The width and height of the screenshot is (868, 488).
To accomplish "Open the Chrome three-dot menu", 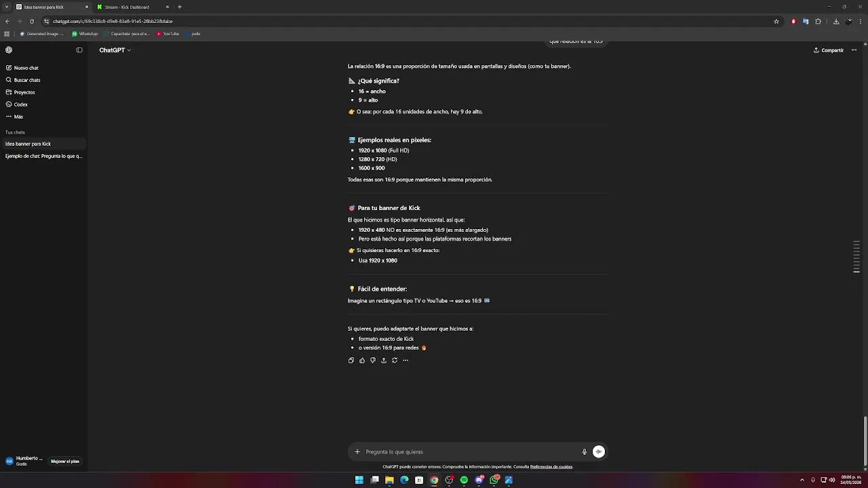I will point(861,21).
